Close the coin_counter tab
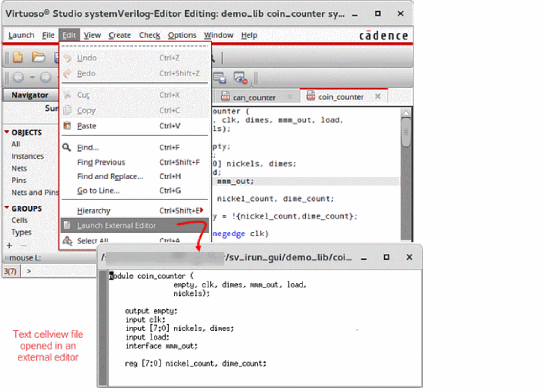 (378, 96)
